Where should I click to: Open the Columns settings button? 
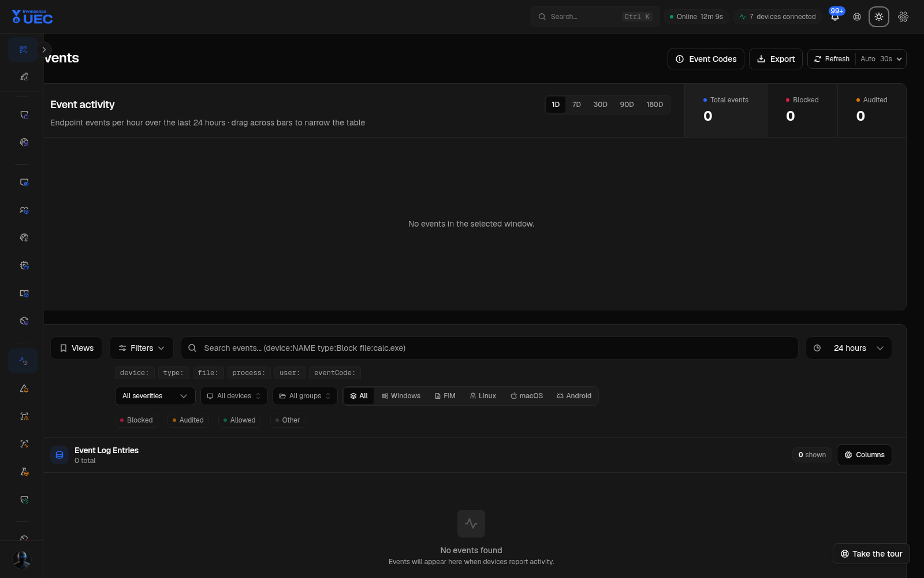click(x=865, y=455)
